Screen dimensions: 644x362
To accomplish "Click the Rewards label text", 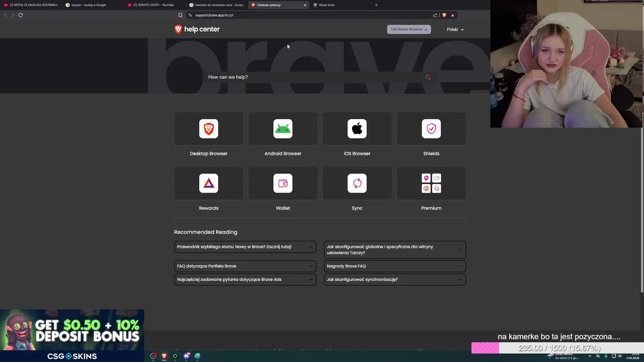I will pos(209,208).
